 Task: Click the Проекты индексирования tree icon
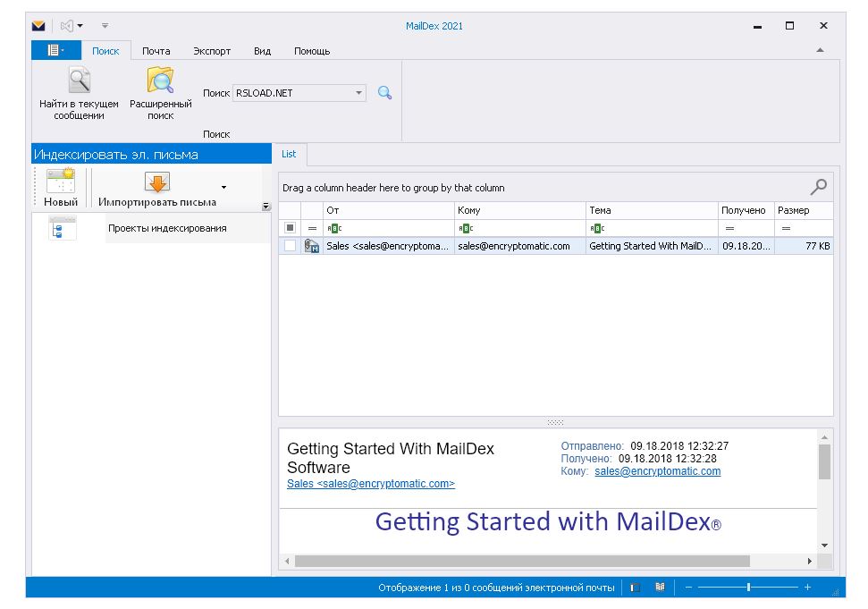pyautogui.click(x=62, y=228)
